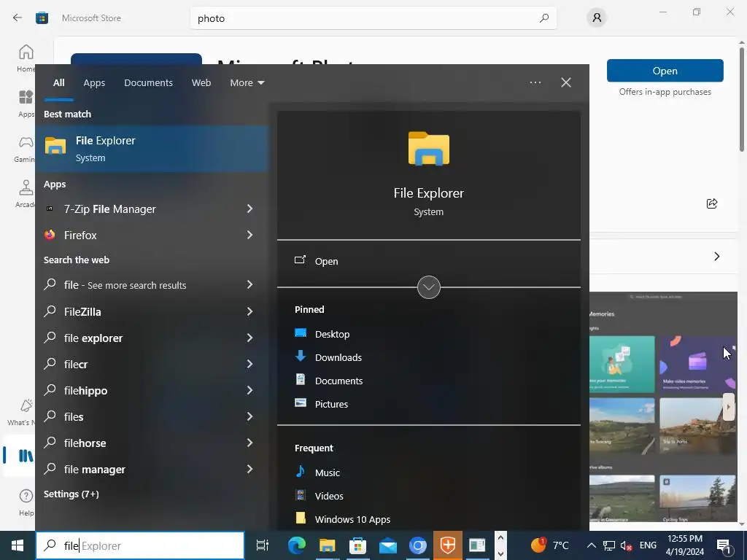Open clock showing 12:55 PM

685,545
